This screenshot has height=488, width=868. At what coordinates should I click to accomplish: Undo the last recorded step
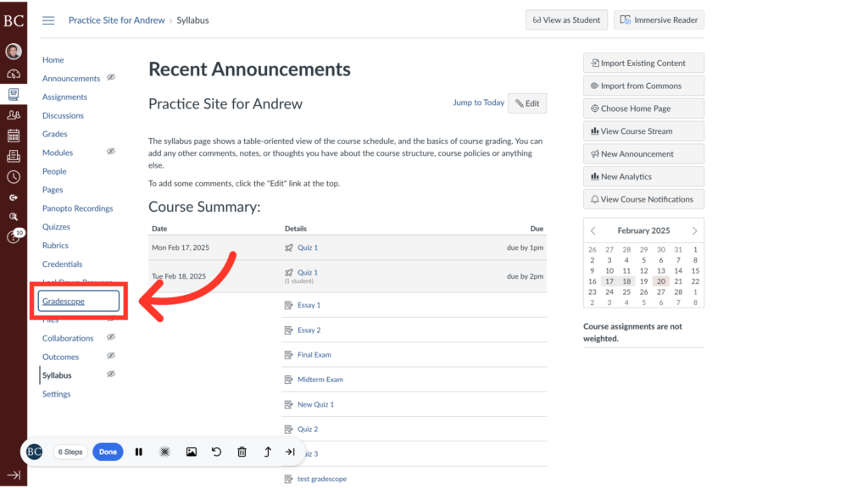[216, 452]
